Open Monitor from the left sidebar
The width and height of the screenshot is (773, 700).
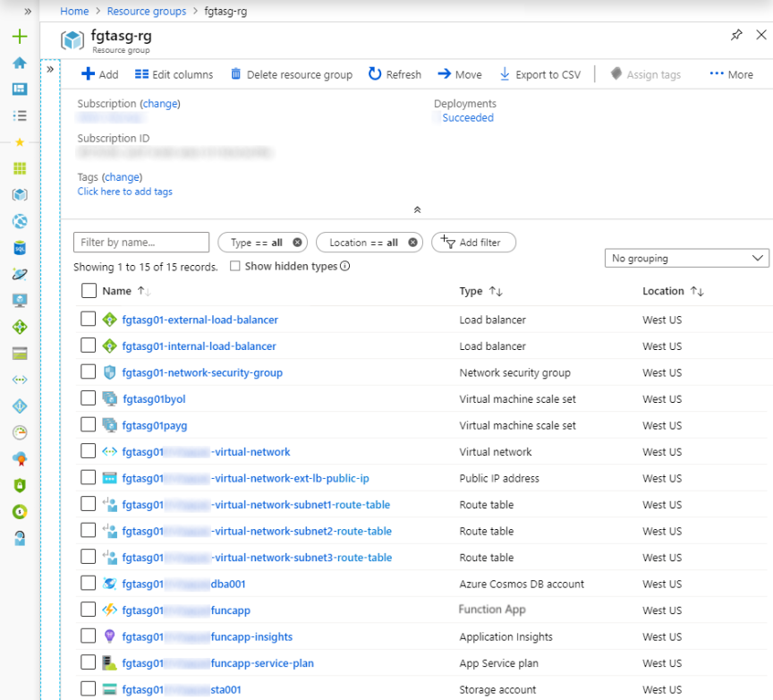tap(18, 431)
